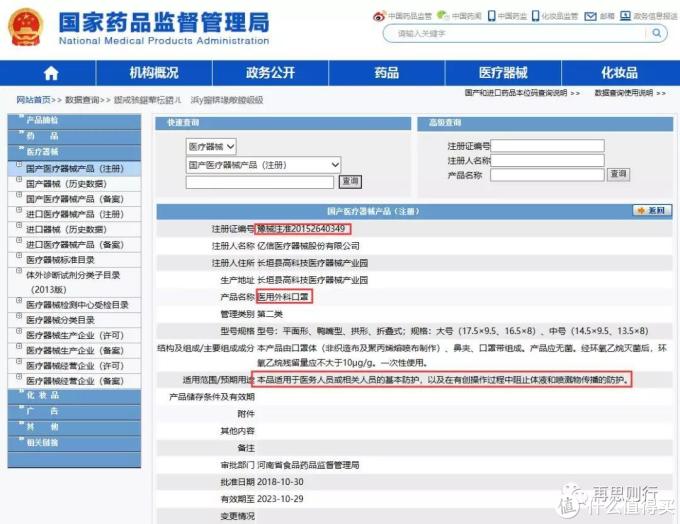Click the first mobile phone icon in header
This screenshot has height=524, width=680.
coord(491,16)
